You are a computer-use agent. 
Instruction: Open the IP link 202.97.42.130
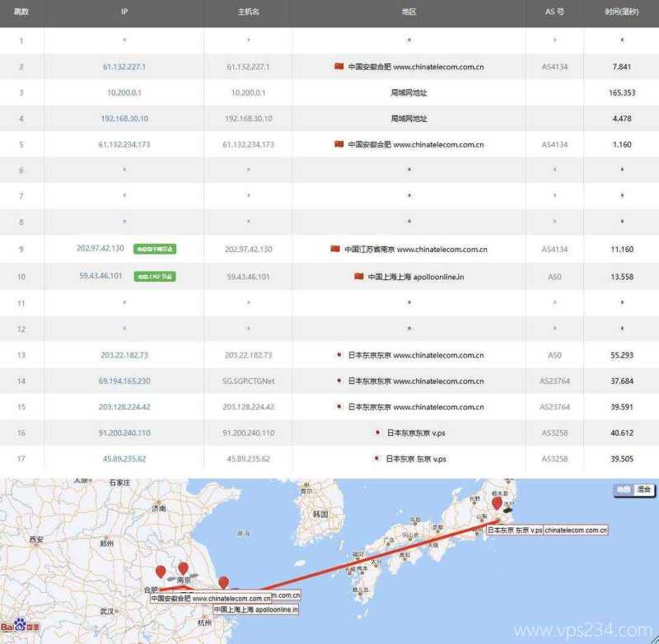point(101,249)
